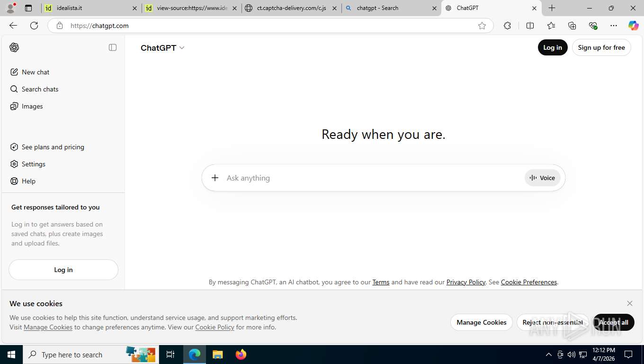
Task: Open the browser profile icon
Action: [x=10, y=8]
